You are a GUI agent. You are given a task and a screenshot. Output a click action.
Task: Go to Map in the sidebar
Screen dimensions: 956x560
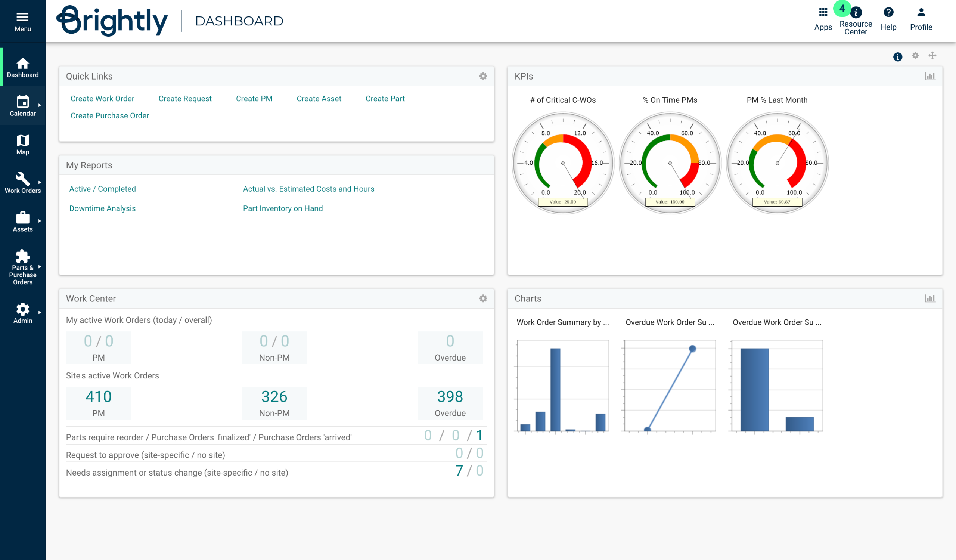pyautogui.click(x=22, y=144)
